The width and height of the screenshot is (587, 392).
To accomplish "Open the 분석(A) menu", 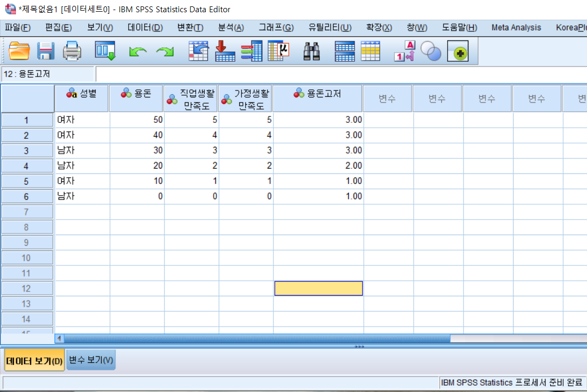I will (x=231, y=28).
